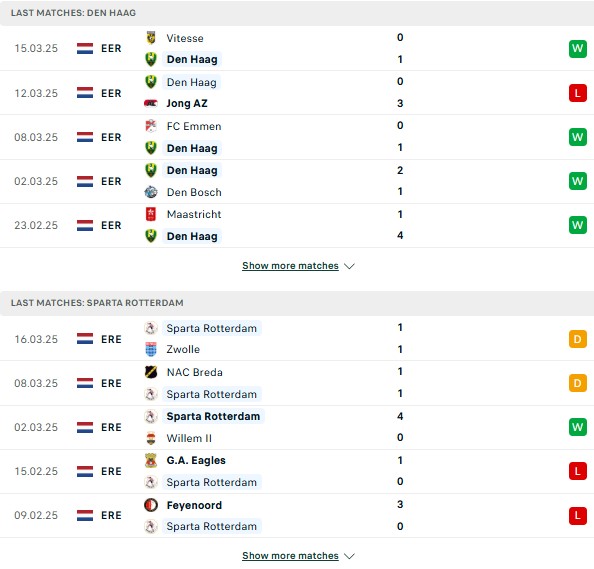Click the green W badge for Willem II match
Viewport: 594px width, 569px height.
[577, 427]
